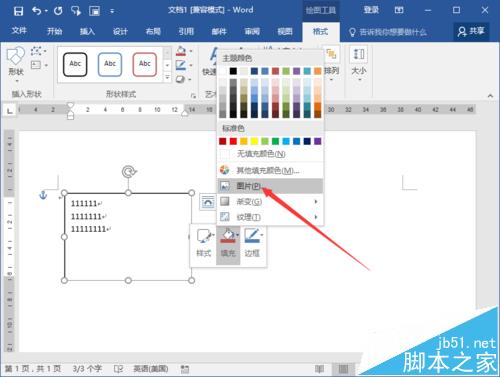500x377 pixels.
Task: Pick the orange theme color swatch
Action: pyautogui.click(x=318, y=71)
